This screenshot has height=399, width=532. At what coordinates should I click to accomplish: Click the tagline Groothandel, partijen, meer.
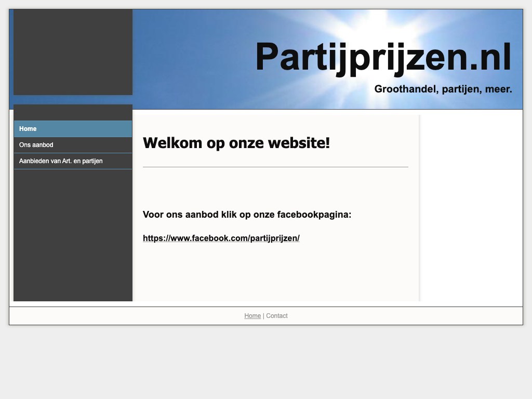click(443, 89)
